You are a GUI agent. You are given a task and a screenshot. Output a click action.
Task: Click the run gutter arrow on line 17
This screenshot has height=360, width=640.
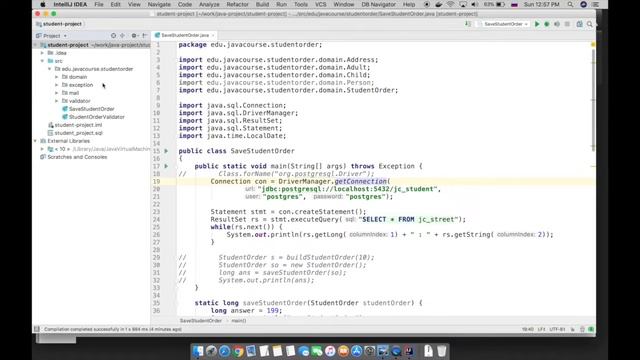(x=166, y=166)
